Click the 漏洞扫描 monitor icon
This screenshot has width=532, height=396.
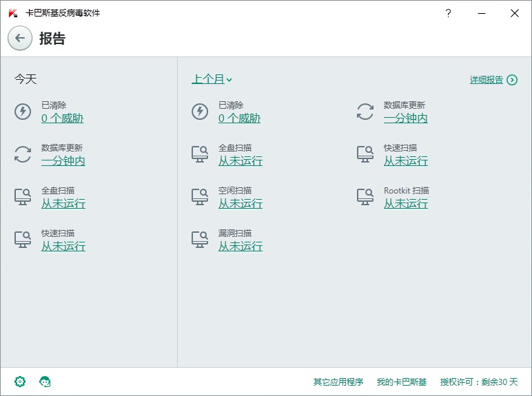200,240
